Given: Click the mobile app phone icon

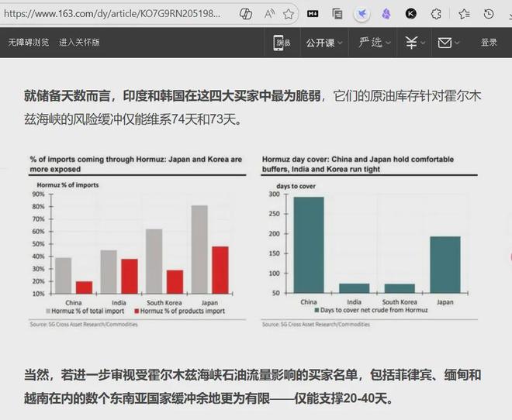Looking at the screenshot, I should point(278,43).
